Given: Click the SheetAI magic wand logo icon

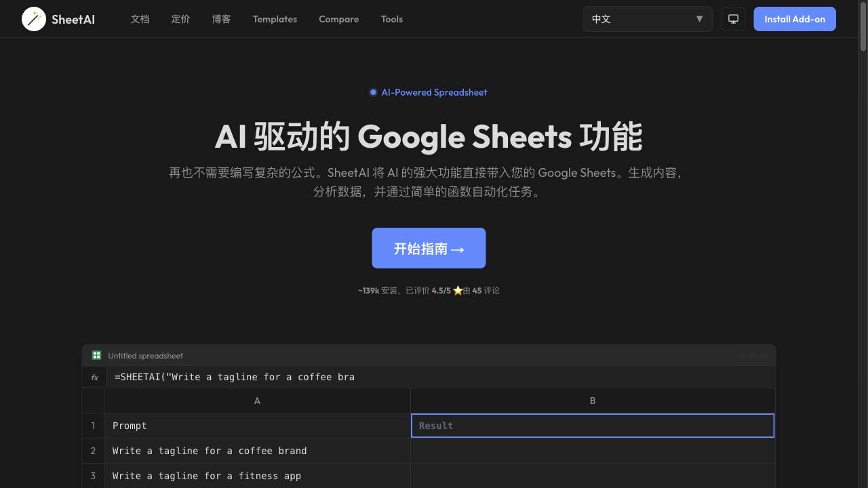Looking at the screenshot, I should (x=34, y=19).
